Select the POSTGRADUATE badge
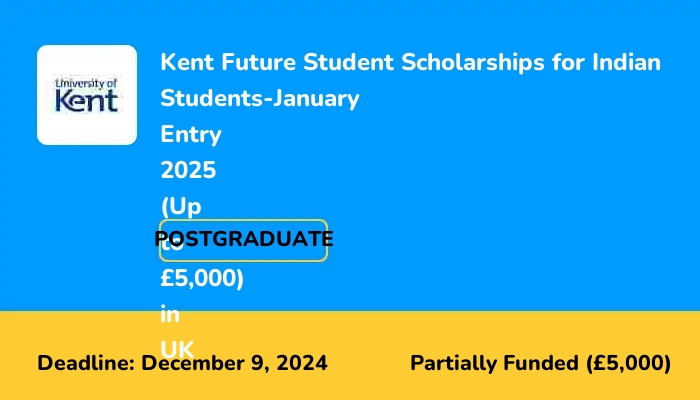 coord(244,240)
